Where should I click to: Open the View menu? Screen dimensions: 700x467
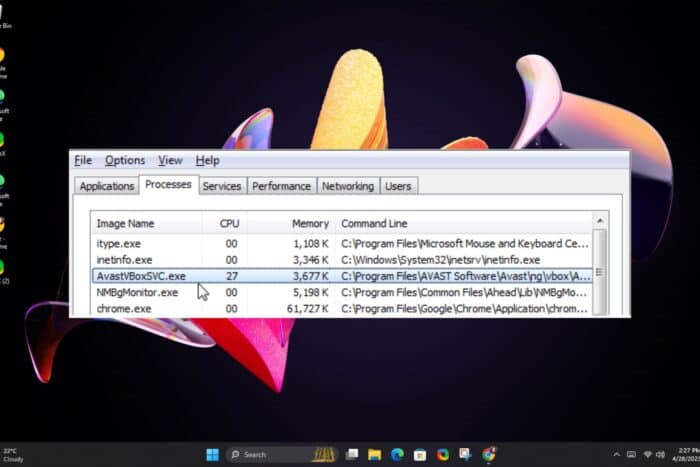[x=170, y=160]
